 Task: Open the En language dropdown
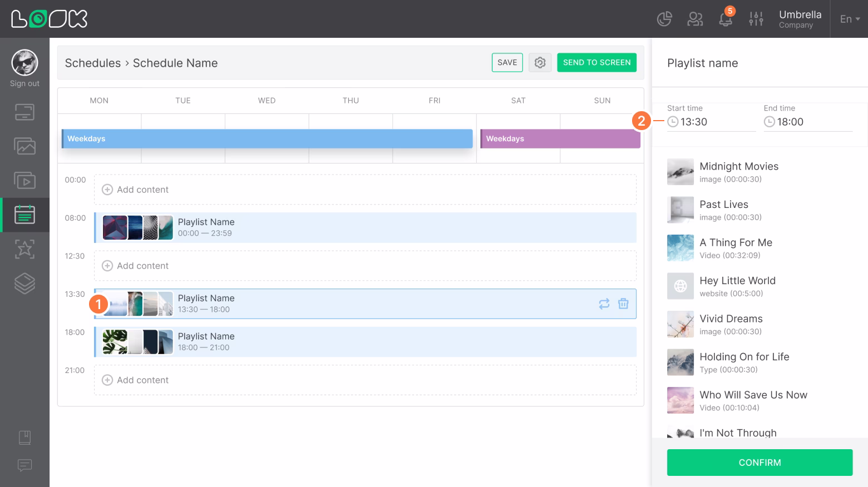point(850,19)
